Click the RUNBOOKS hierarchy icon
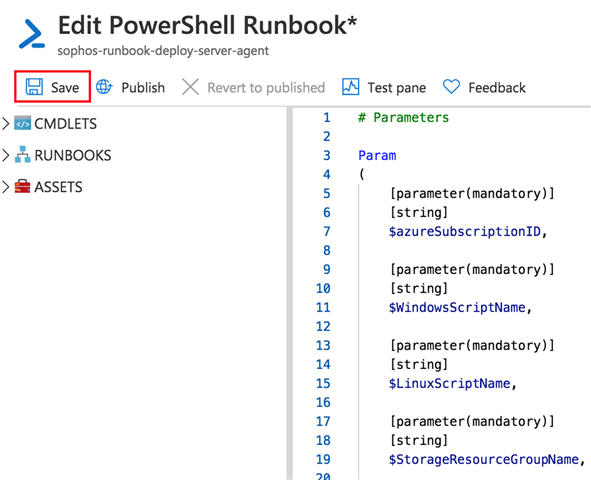The image size is (591, 480). [23, 154]
